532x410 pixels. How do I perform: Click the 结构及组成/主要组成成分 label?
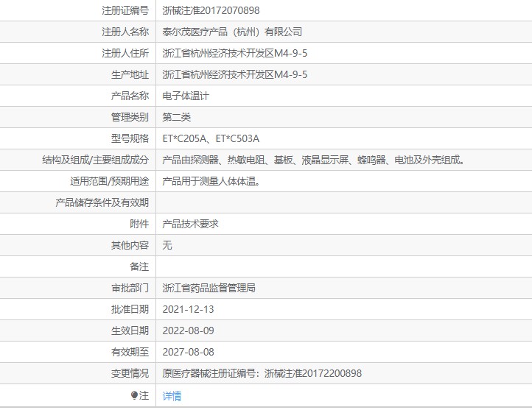pos(95,160)
